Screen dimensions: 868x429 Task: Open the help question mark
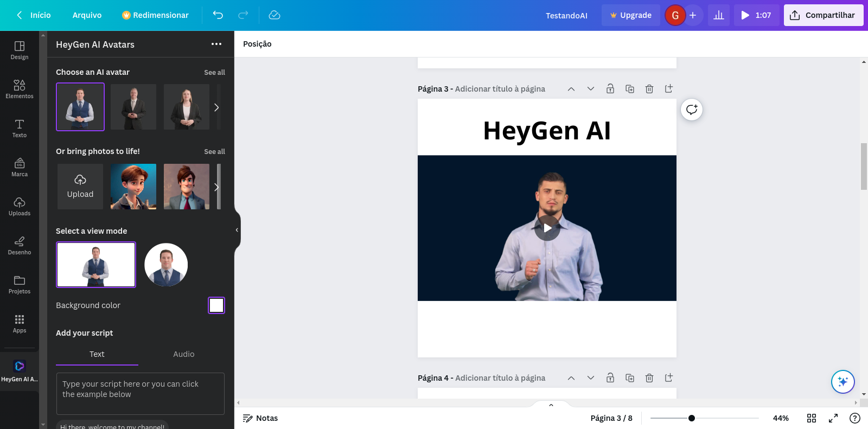pos(855,418)
